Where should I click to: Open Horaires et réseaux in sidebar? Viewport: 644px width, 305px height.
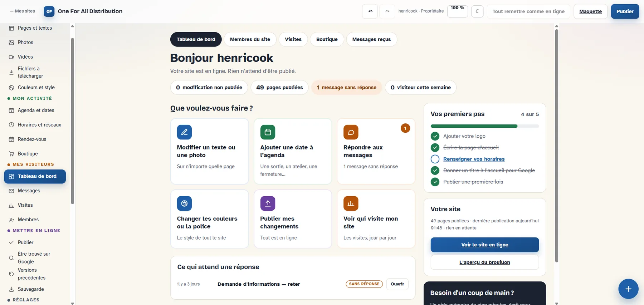tap(35, 125)
